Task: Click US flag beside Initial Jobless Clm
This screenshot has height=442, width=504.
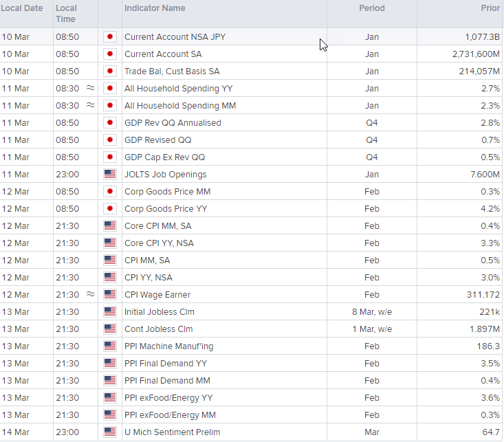Action: pos(110,312)
